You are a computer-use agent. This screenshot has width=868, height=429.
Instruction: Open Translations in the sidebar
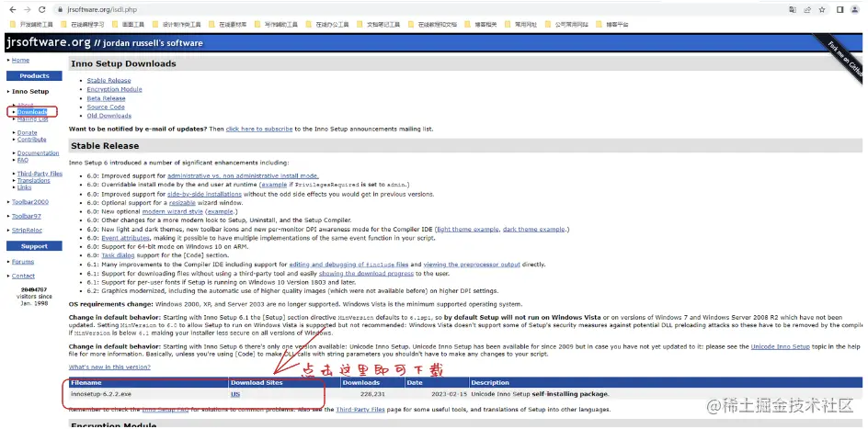coord(34,180)
